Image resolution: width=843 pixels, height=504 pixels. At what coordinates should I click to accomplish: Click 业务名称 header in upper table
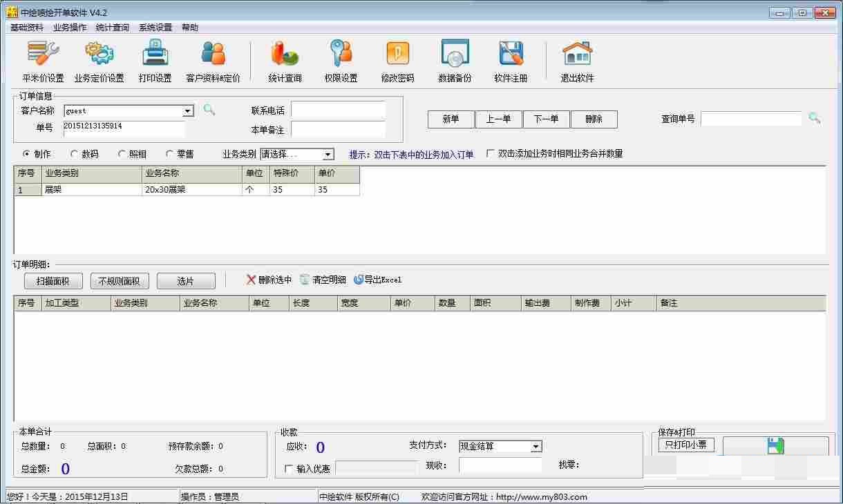click(x=191, y=173)
